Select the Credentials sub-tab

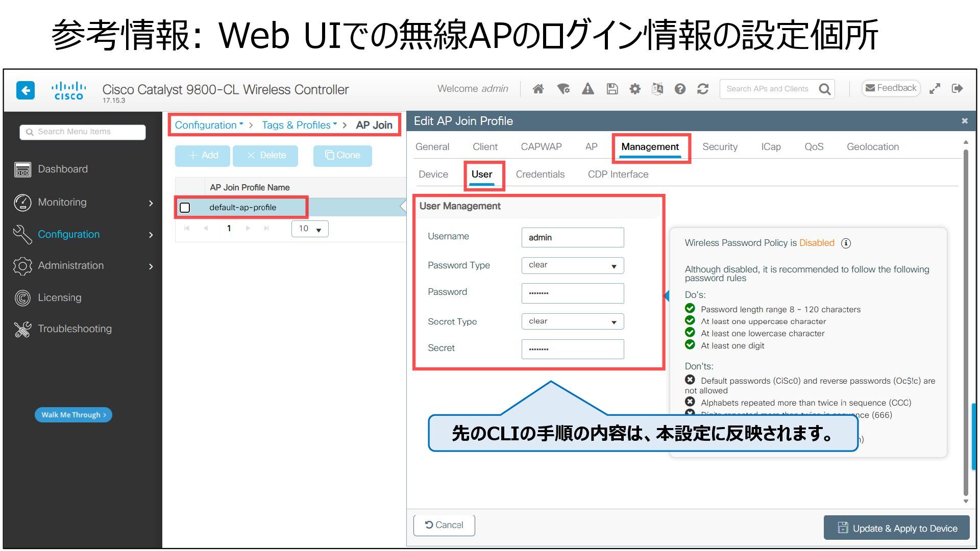pos(540,174)
